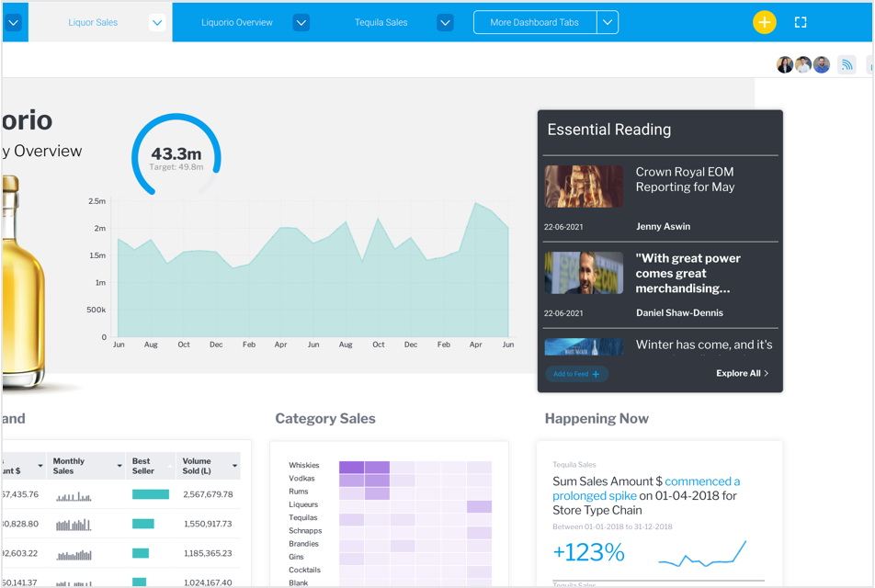Open the 'With great power' article thumbnail

[x=584, y=273]
